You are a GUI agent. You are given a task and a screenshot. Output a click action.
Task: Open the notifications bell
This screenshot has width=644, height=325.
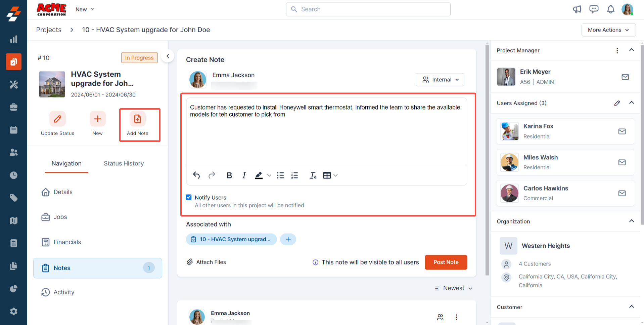pyautogui.click(x=610, y=9)
